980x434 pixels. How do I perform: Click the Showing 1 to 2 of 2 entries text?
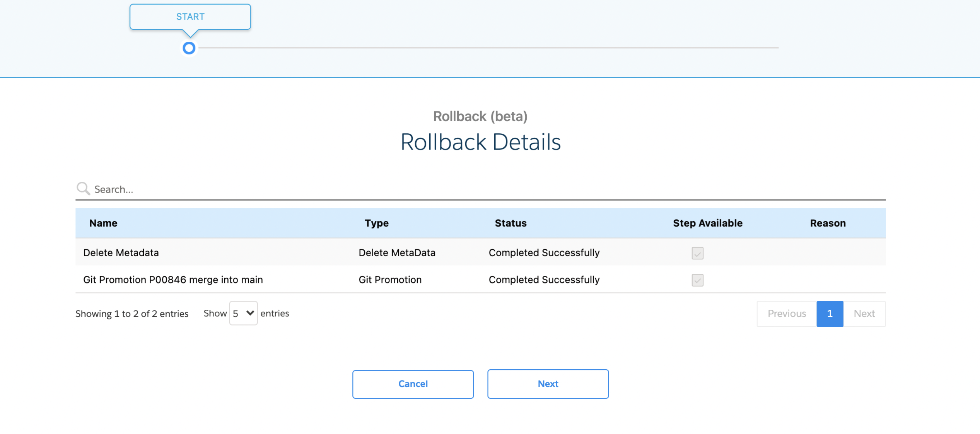131,313
